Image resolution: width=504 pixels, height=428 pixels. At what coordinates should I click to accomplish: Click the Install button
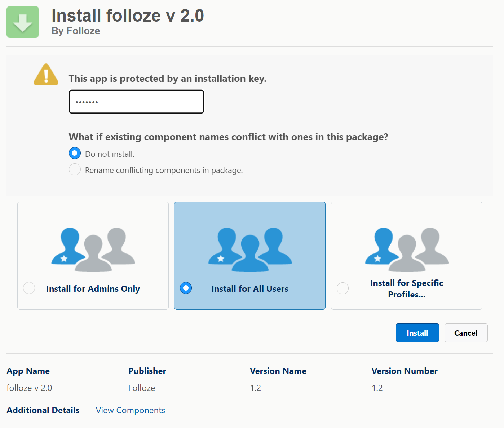tap(417, 333)
